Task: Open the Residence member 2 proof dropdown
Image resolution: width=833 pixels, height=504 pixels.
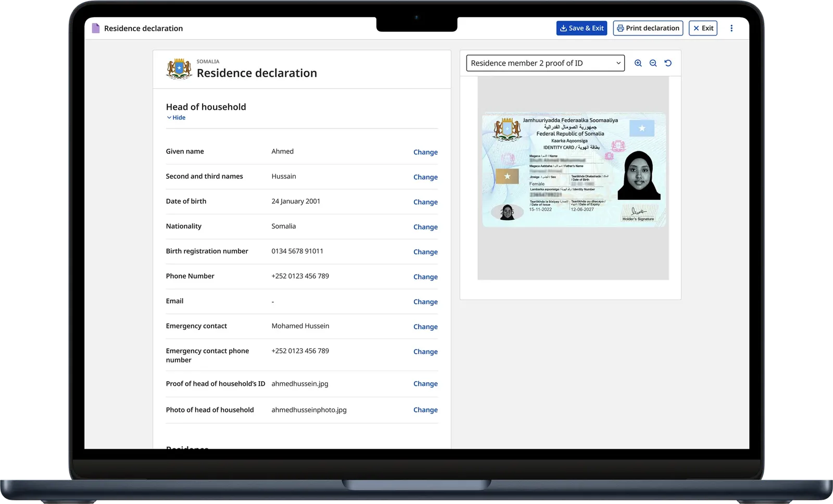Action: [545, 63]
